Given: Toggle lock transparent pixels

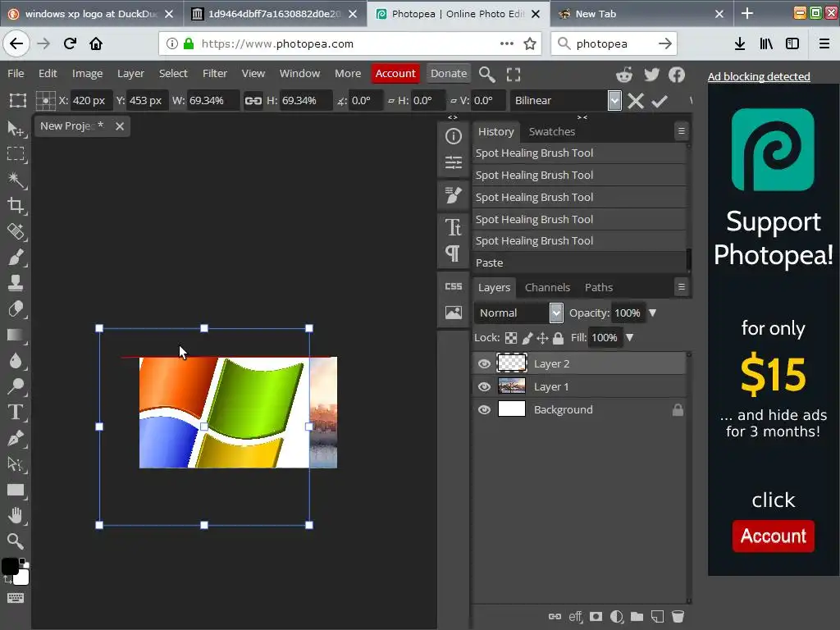Looking at the screenshot, I should [512, 338].
